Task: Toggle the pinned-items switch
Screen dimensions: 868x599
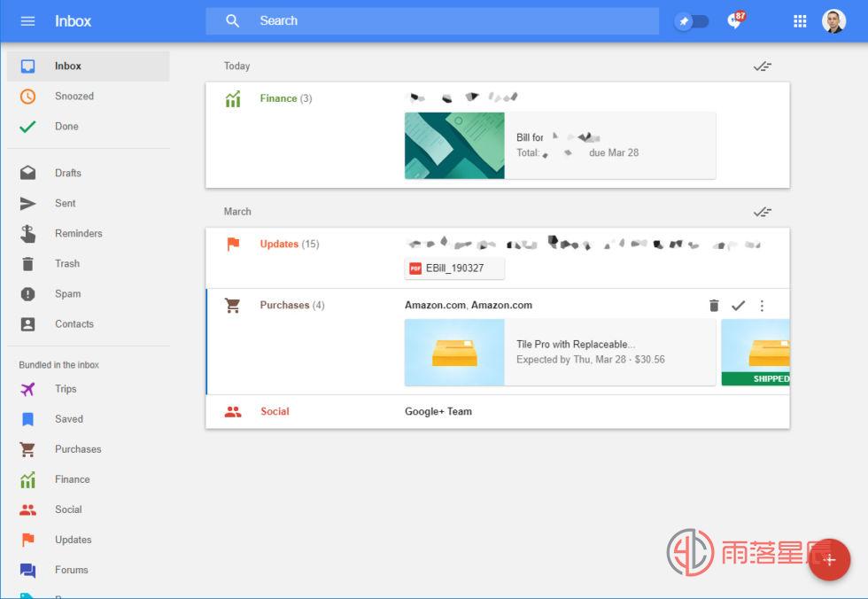Action: [692, 21]
